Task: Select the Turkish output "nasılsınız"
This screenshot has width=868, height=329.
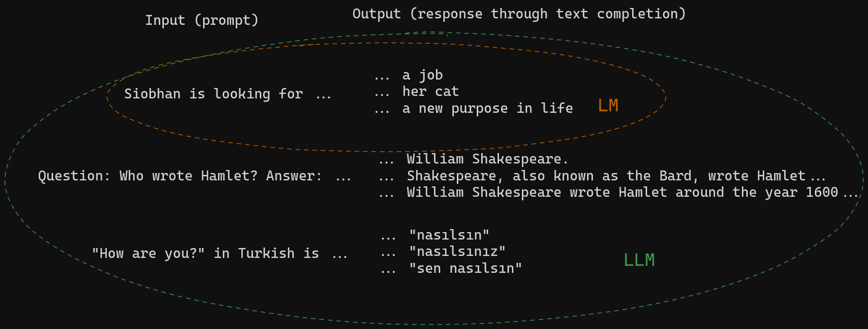Action: pos(457,251)
